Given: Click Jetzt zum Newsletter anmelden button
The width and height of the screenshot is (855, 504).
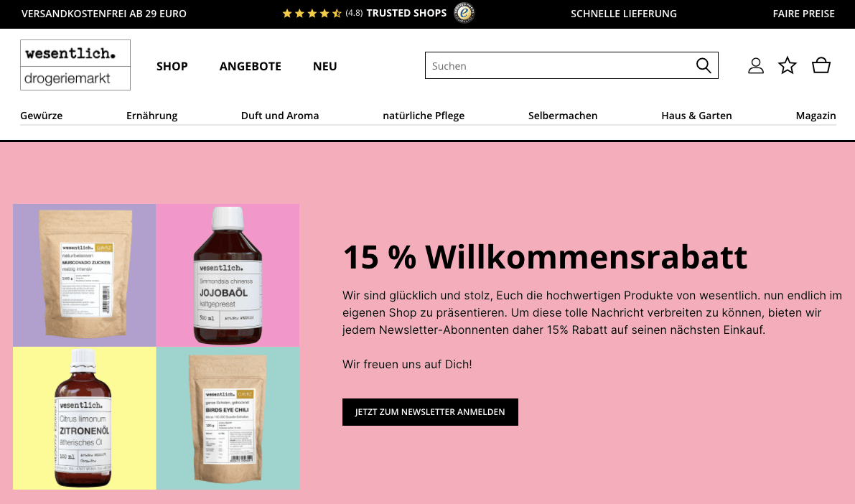Looking at the screenshot, I should [430, 412].
